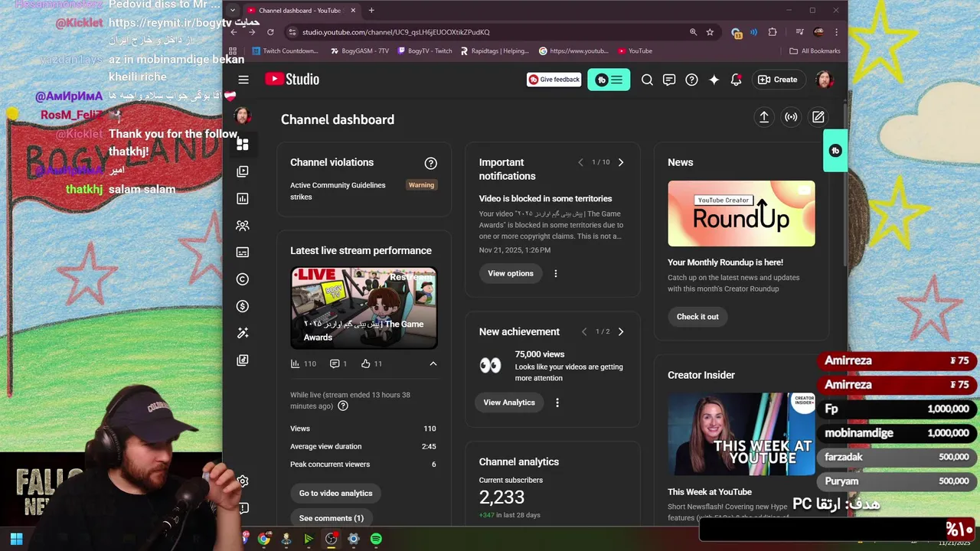Image resolution: width=980 pixels, height=551 pixels.
Task: Open the Help question mark icon in header
Action: [691, 80]
